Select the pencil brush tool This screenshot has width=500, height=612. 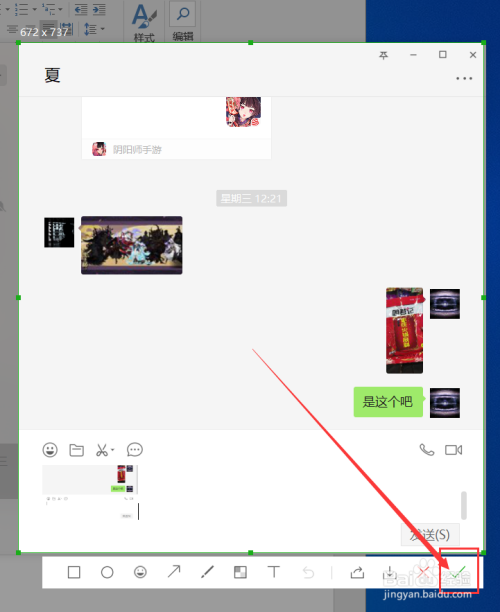[207, 572]
